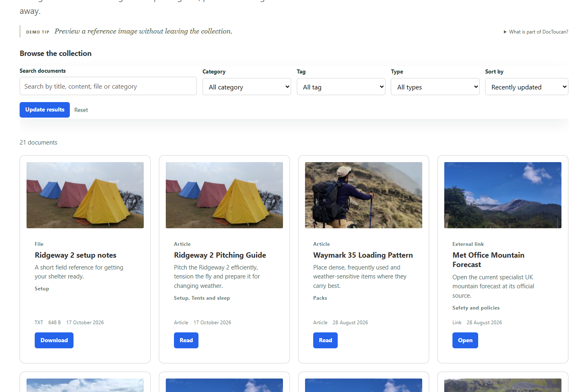Click the 'External link' type label
Screen dimensions: 588x392
(x=468, y=244)
